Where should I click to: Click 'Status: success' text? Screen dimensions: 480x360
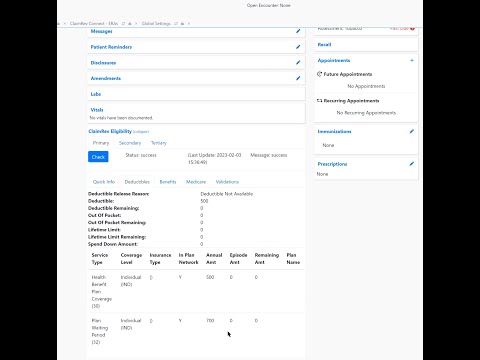[141, 155]
